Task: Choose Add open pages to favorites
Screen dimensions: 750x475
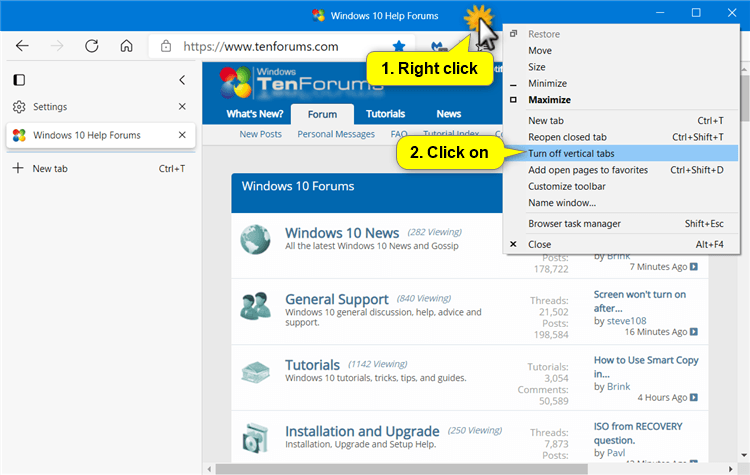Action: tap(620, 170)
